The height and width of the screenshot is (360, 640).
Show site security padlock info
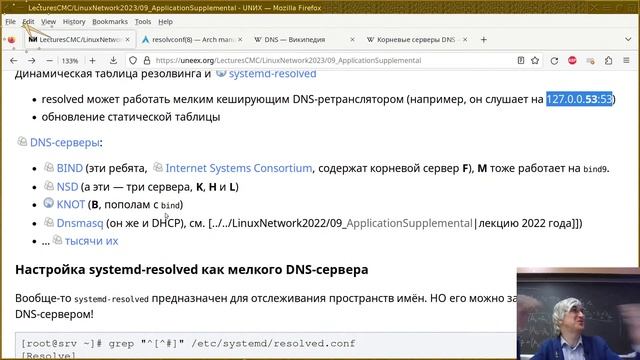pyautogui.click(x=147, y=60)
